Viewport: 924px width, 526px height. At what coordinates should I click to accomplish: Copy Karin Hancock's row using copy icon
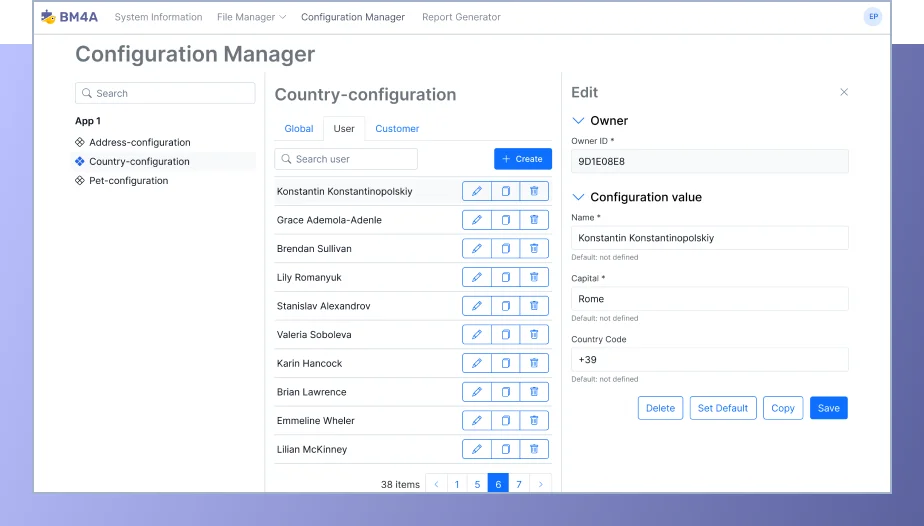pos(505,363)
